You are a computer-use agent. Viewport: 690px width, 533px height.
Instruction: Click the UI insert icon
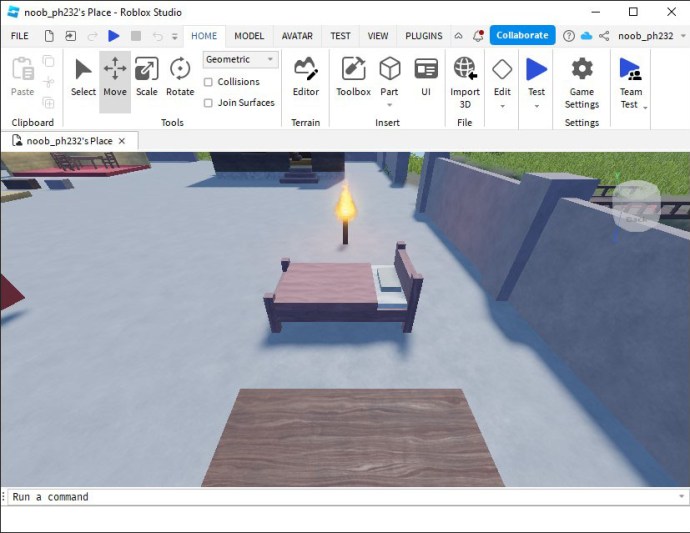(426, 77)
